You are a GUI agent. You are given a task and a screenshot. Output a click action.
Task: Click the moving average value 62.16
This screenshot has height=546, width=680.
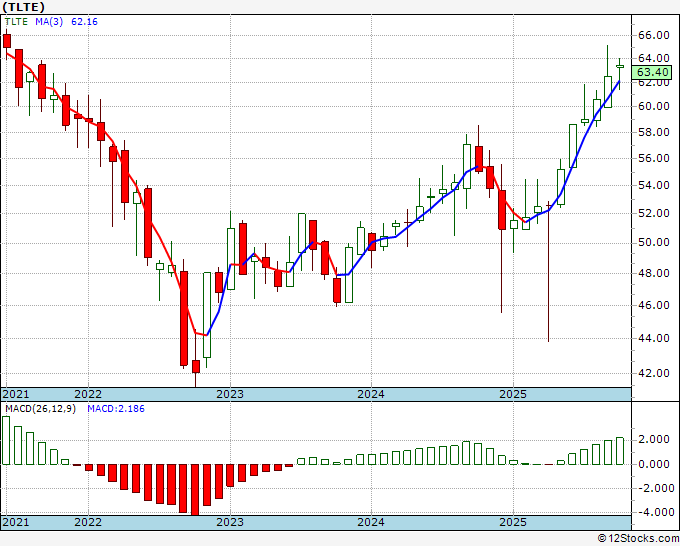[84, 21]
